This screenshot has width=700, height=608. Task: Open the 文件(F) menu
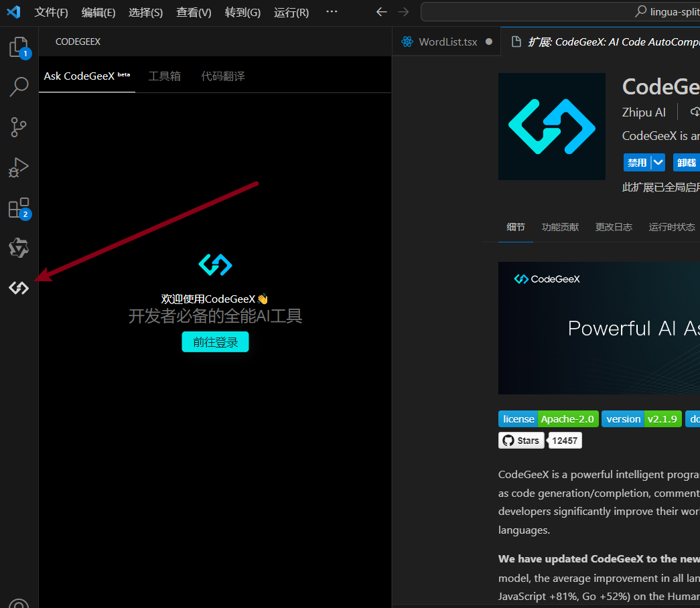click(52, 12)
